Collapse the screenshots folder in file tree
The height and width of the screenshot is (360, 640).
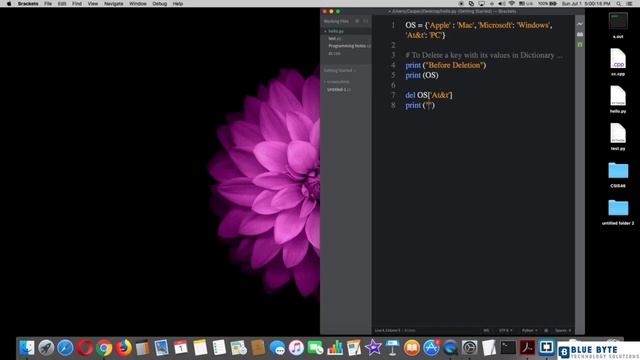pyautogui.click(x=337, y=82)
